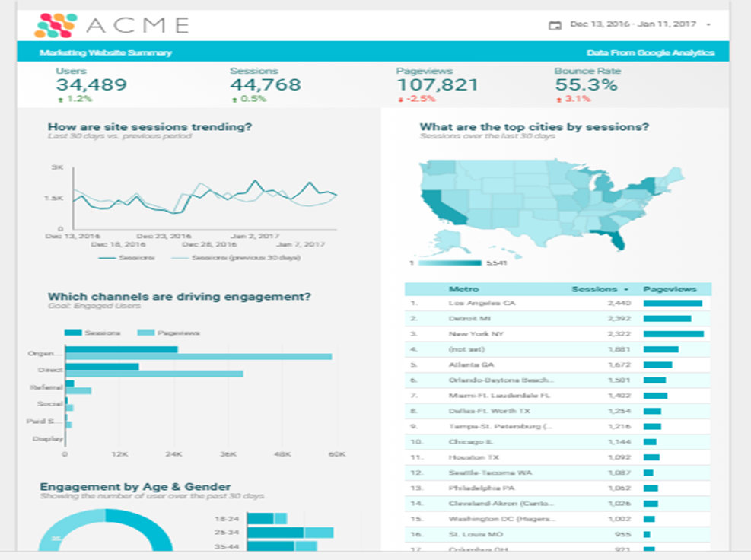751x560 pixels.
Task: Click the Metro column header
Action: click(x=463, y=289)
